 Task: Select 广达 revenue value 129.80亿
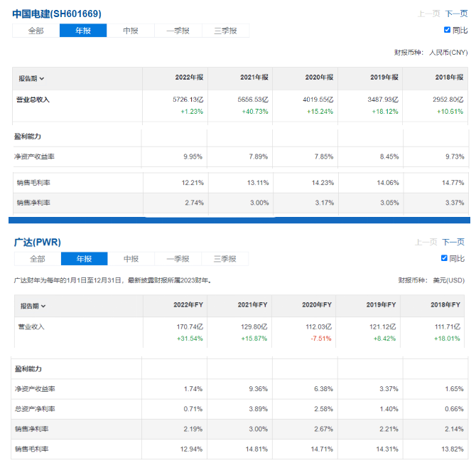pos(254,327)
